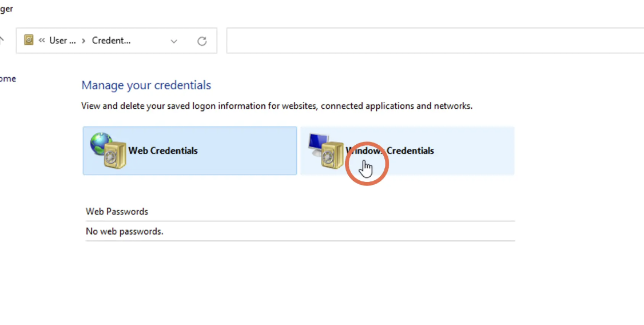Go to the User Accounts breadcrumb
The image size is (644, 325).
tap(62, 40)
